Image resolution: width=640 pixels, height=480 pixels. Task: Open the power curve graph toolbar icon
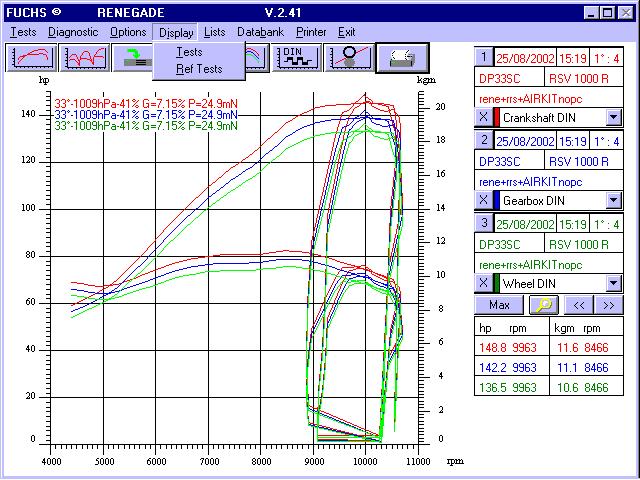(31, 58)
